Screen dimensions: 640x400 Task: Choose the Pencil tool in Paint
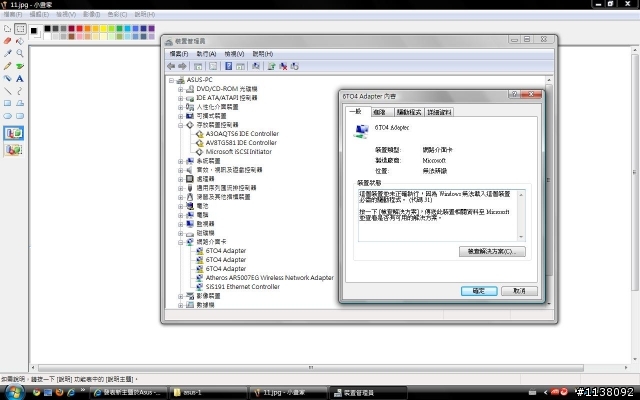(x=7, y=66)
